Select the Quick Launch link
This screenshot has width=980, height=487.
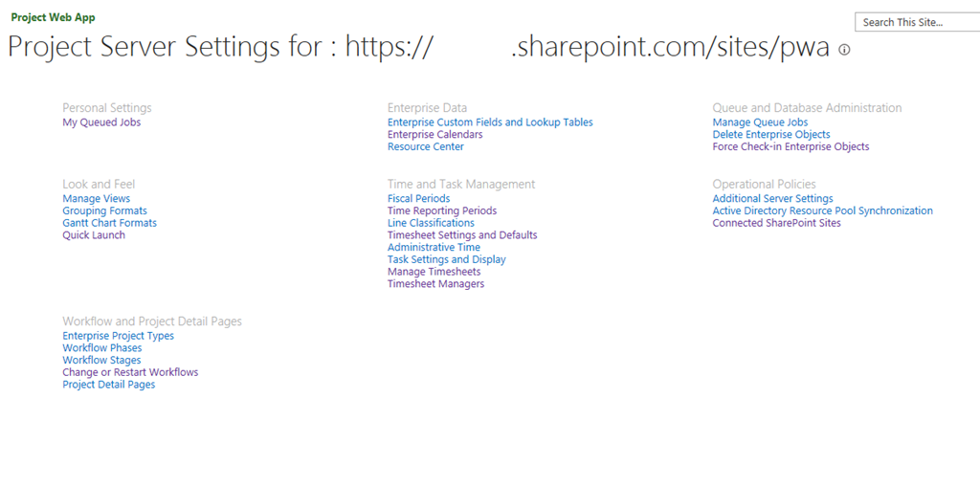[94, 235]
